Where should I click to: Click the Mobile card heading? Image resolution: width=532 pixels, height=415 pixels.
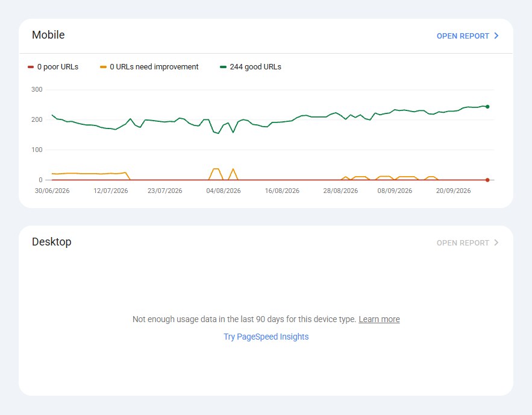click(x=48, y=35)
